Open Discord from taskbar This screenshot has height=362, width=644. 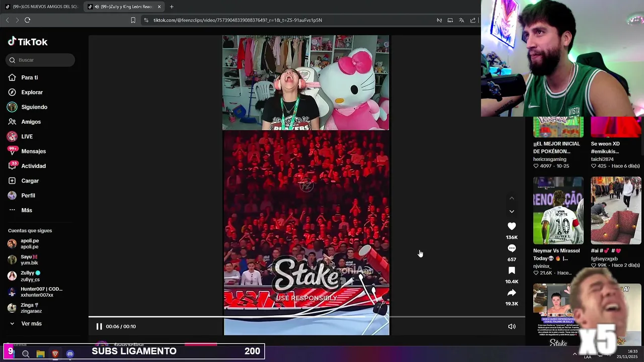pos(70,354)
